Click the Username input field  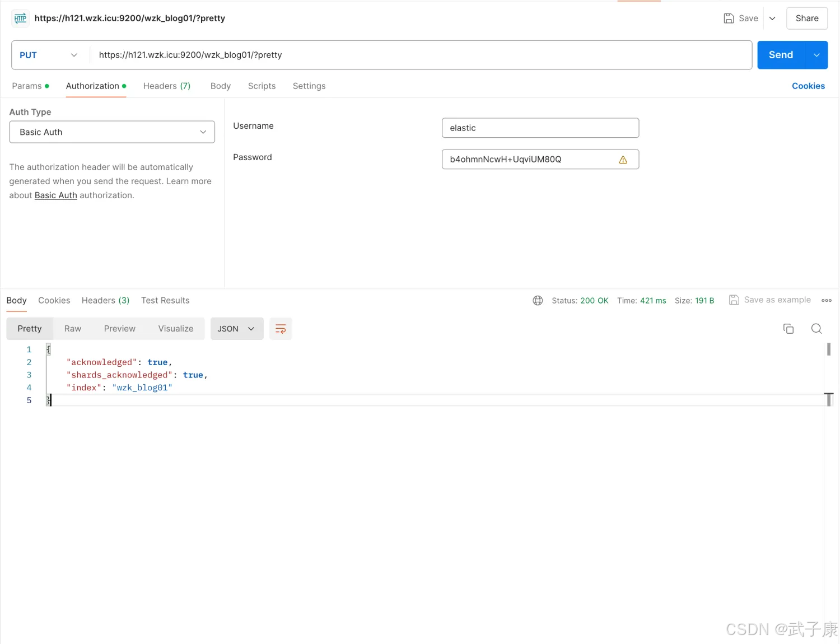540,128
